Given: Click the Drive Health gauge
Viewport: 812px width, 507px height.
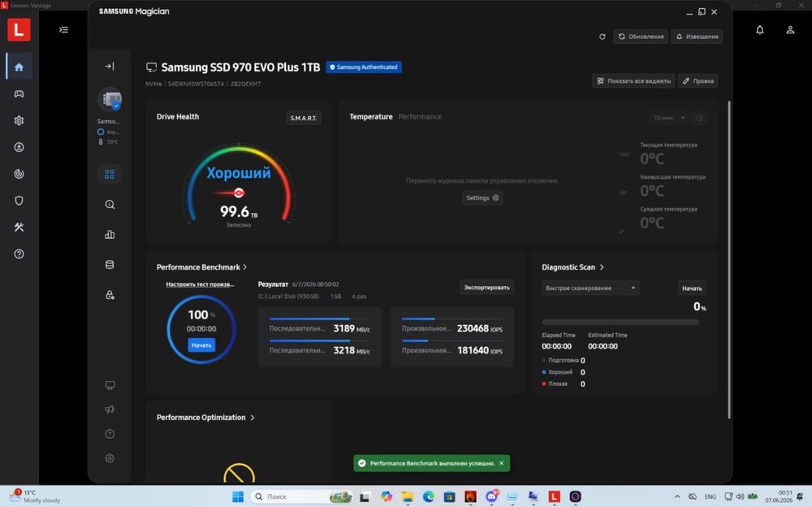Looking at the screenshot, I should click(x=239, y=184).
